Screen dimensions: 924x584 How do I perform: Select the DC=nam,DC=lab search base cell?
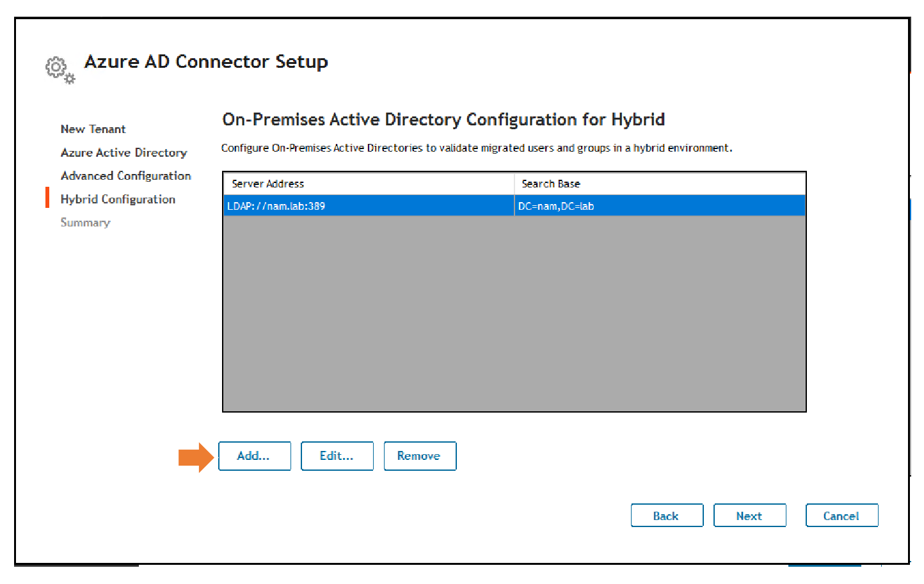[x=660, y=206]
